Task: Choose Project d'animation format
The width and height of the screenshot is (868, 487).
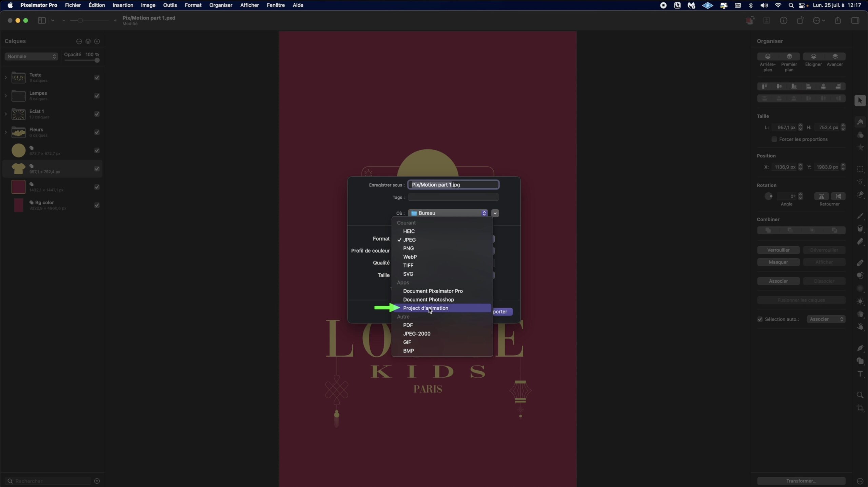Action: click(442, 308)
